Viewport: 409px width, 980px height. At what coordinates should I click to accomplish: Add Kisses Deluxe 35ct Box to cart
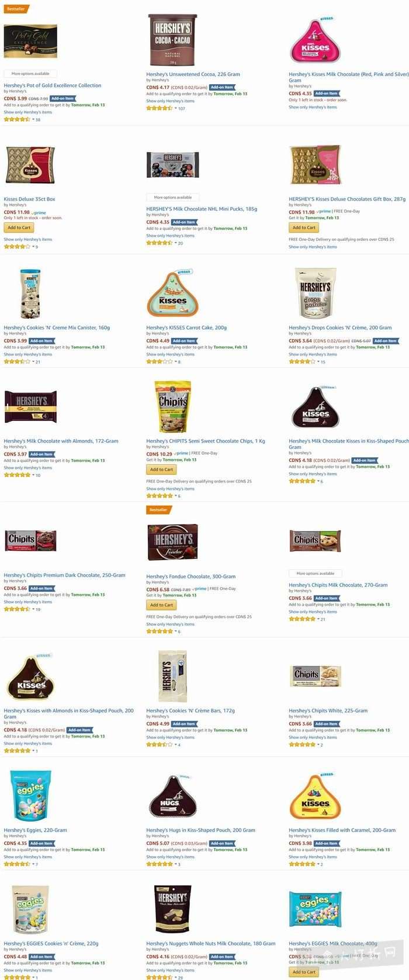click(x=19, y=227)
